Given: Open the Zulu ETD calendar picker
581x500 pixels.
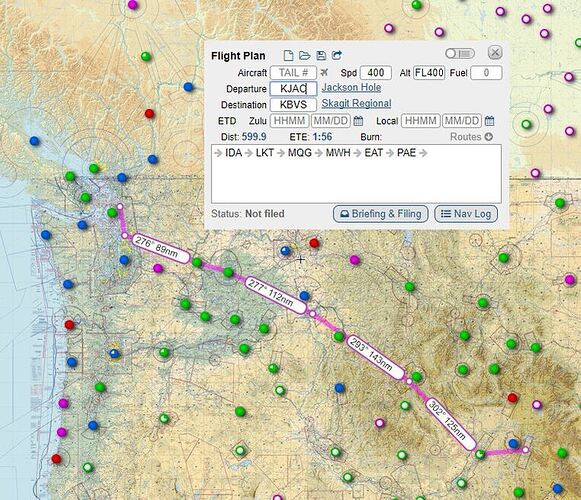Looking at the screenshot, I should (358, 121).
